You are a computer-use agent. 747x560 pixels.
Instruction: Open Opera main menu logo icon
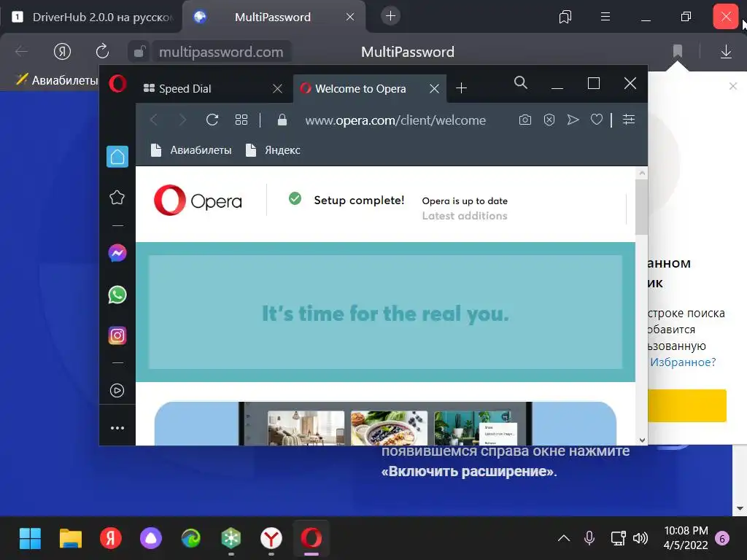click(x=117, y=83)
